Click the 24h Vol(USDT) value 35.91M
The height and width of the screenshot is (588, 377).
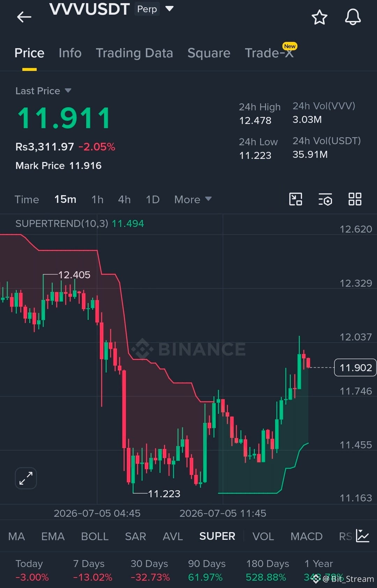click(310, 154)
